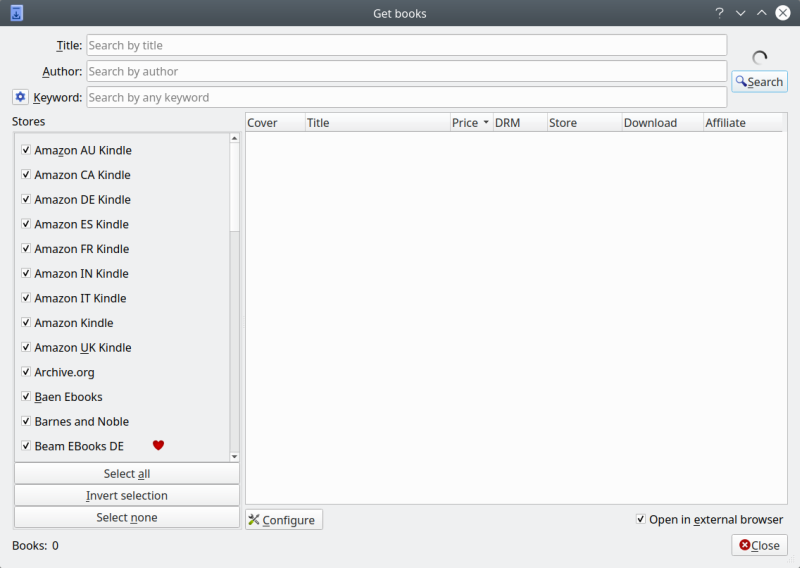Viewport: 800px width, 568px height.
Task: Open Configure with the tools icon
Action: (x=284, y=520)
